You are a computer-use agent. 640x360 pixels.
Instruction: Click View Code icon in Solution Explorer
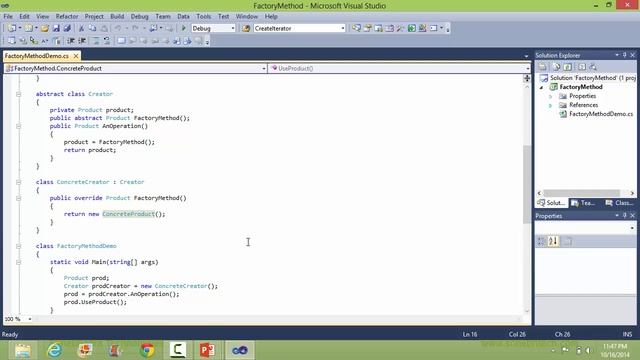582,67
